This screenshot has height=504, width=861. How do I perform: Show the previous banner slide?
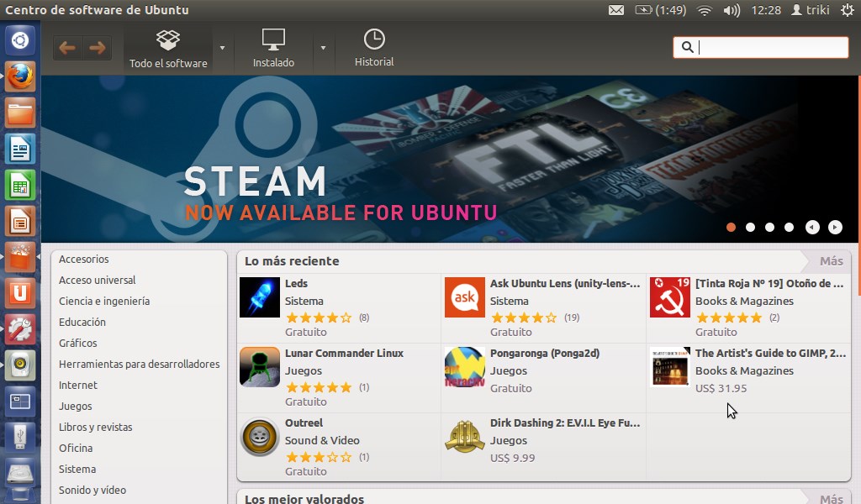tap(813, 227)
